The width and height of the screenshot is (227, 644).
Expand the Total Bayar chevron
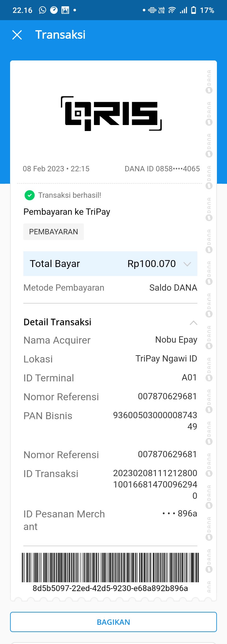tap(187, 264)
